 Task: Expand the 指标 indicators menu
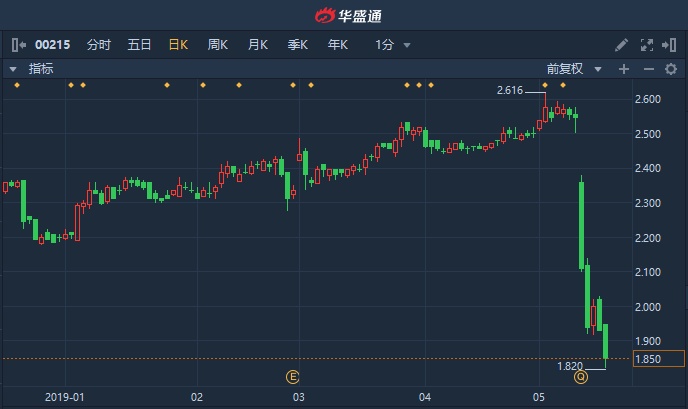(x=31, y=69)
